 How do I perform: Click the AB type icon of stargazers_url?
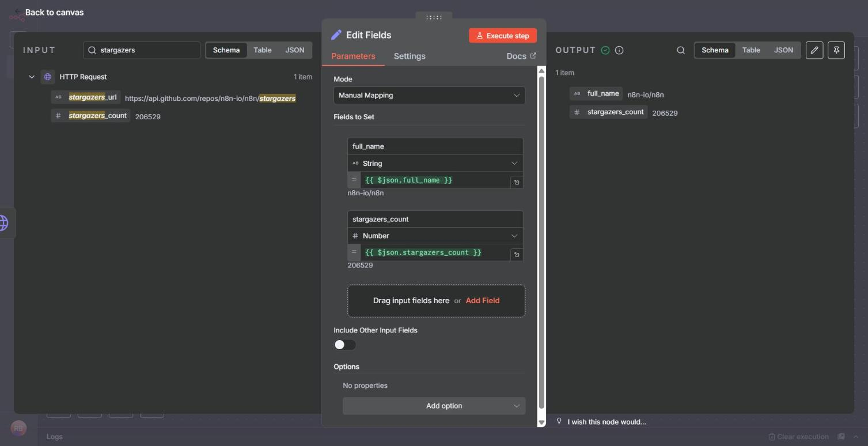tap(58, 97)
